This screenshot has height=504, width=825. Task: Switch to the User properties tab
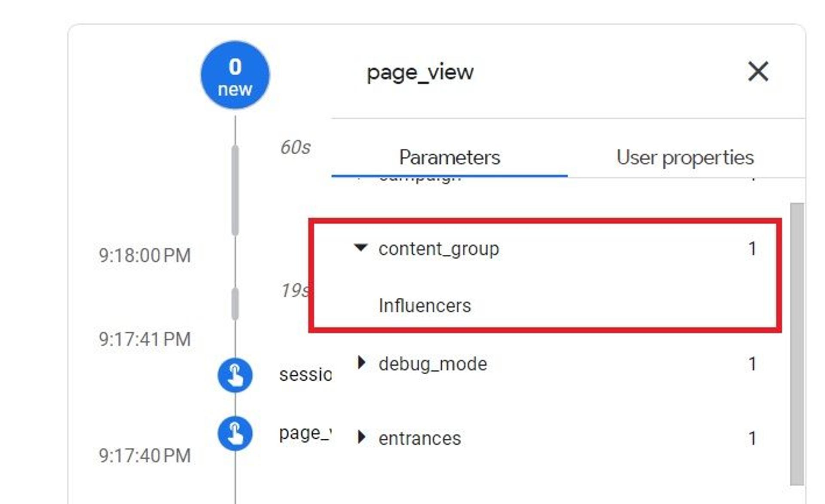pyautogui.click(x=685, y=157)
